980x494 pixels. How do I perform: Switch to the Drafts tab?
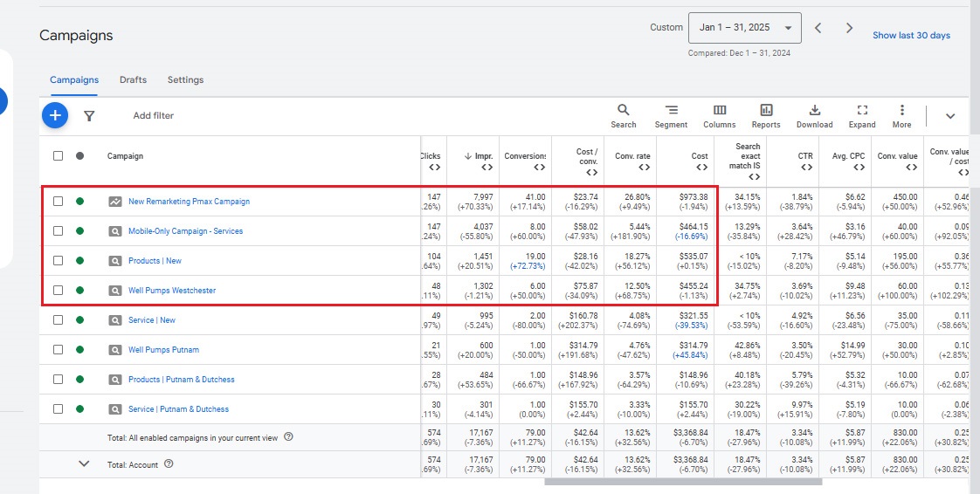coord(133,80)
